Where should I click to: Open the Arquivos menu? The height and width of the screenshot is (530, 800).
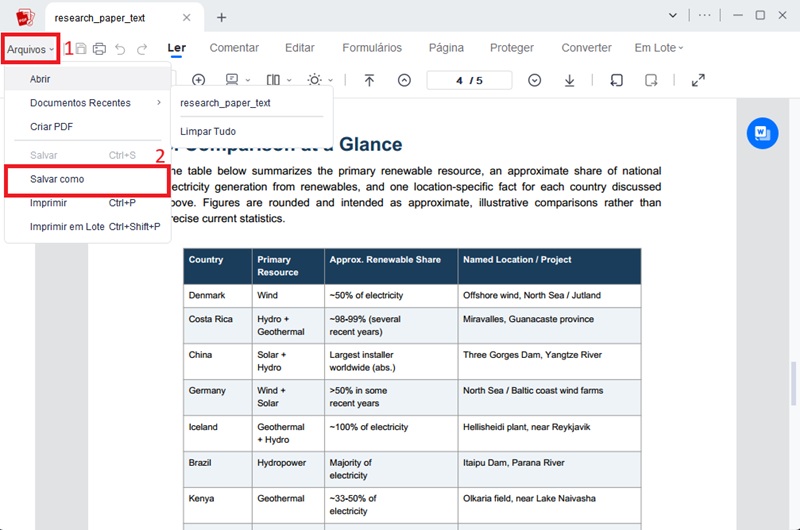coord(30,49)
